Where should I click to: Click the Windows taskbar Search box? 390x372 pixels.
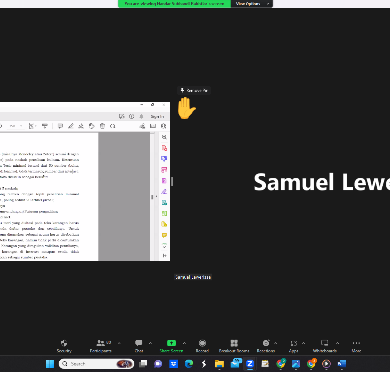click(x=97, y=364)
